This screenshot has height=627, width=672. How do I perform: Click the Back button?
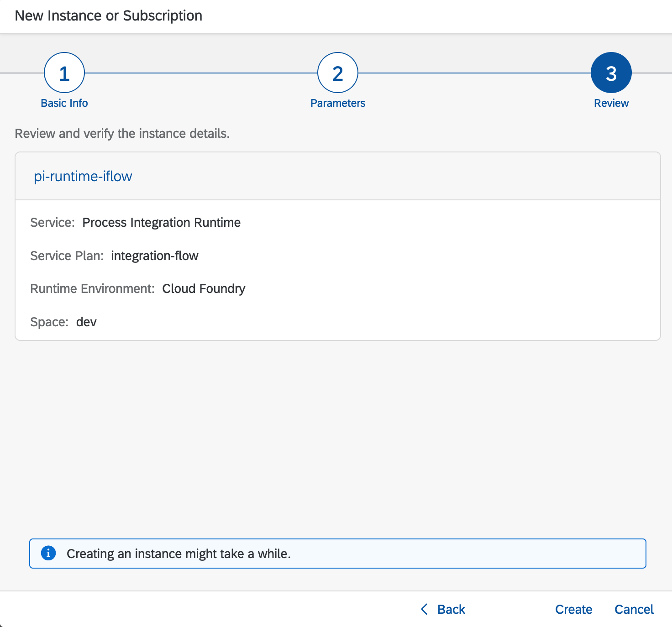[x=443, y=609]
